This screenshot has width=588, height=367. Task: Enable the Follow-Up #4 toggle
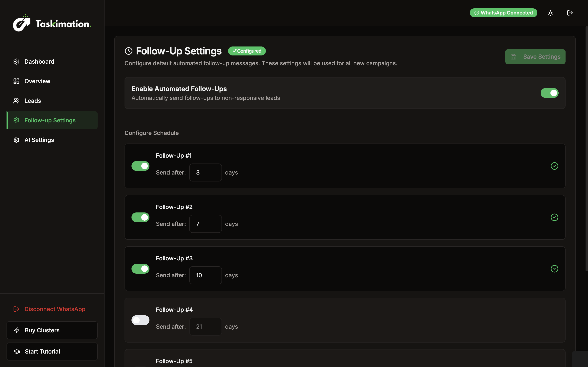pos(140,320)
